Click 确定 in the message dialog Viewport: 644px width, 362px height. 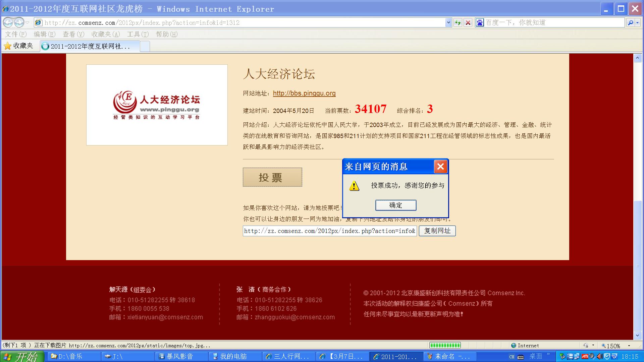[396, 205]
